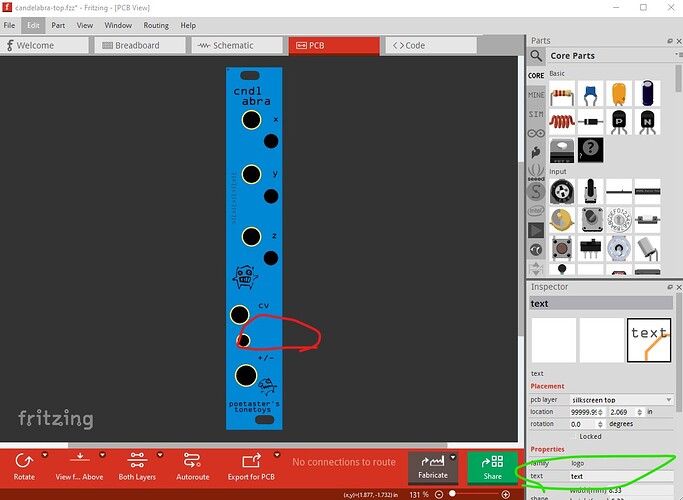Select the red inductor coil part
Screen dimensions: 683x500
click(561, 120)
